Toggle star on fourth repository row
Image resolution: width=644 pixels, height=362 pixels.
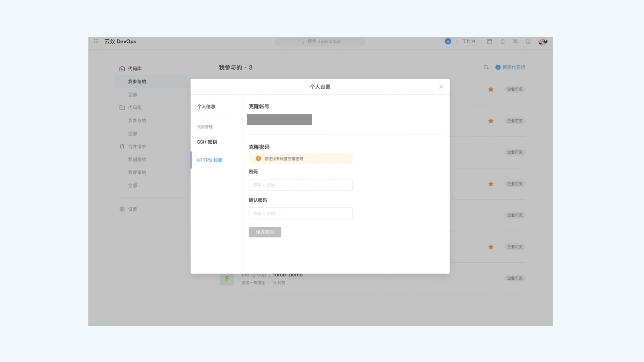point(491,184)
